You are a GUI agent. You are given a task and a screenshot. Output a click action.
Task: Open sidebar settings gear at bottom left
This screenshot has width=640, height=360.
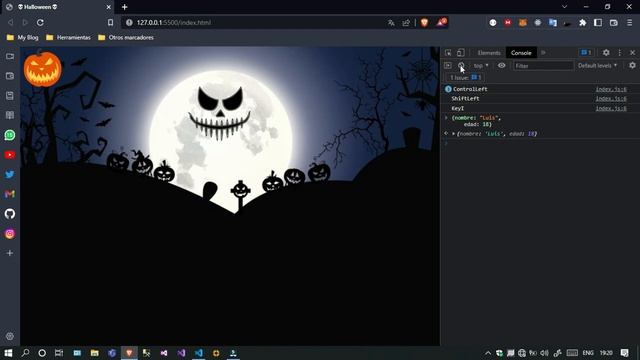(10, 336)
